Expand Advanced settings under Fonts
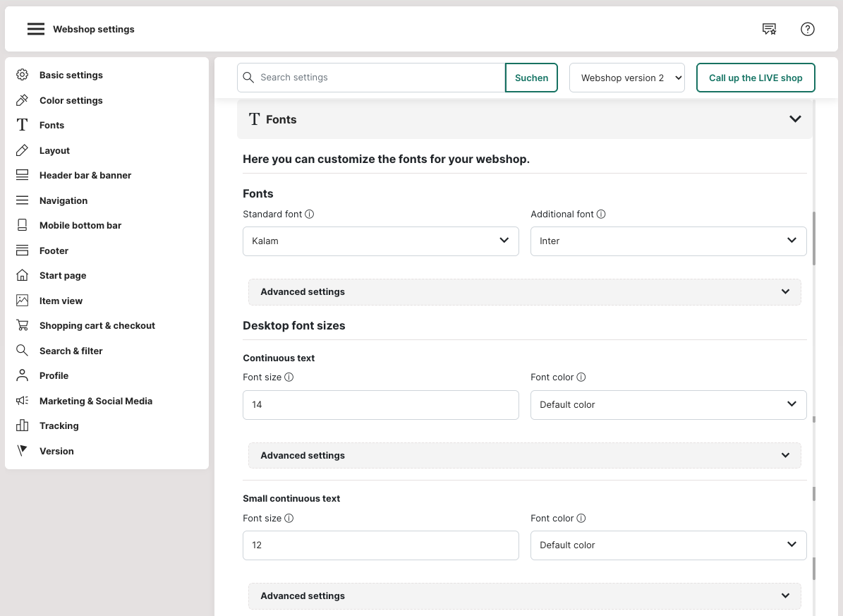The height and width of the screenshot is (616, 843). click(524, 292)
